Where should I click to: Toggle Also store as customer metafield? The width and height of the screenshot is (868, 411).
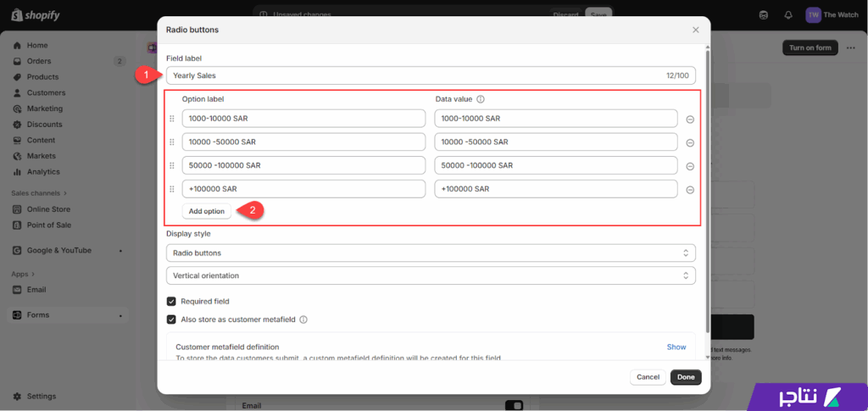(x=171, y=320)
